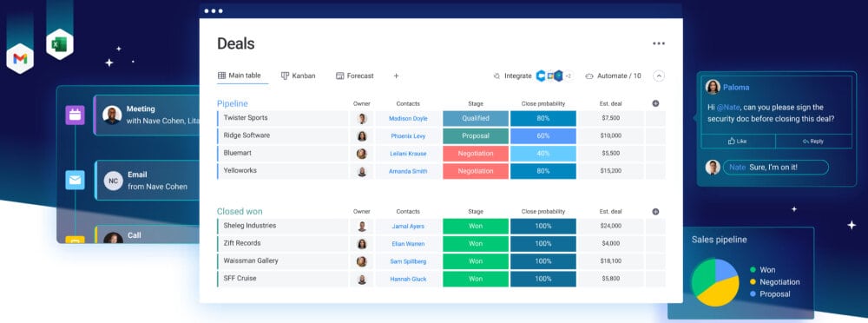Open the Email from Nave Cohen card
The height and width of the screenshot is (323, 868).
(x=148, y=181)
